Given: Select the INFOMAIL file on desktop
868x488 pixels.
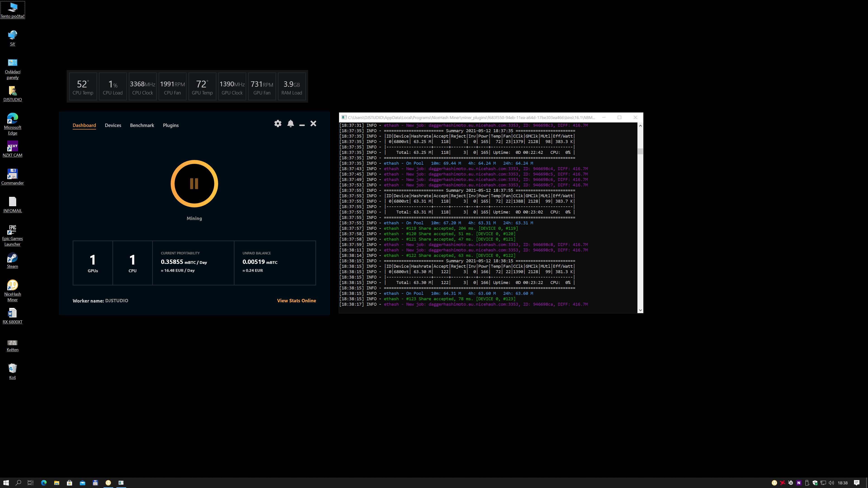Looking at the screenshot, I should [x=12, y=205].
